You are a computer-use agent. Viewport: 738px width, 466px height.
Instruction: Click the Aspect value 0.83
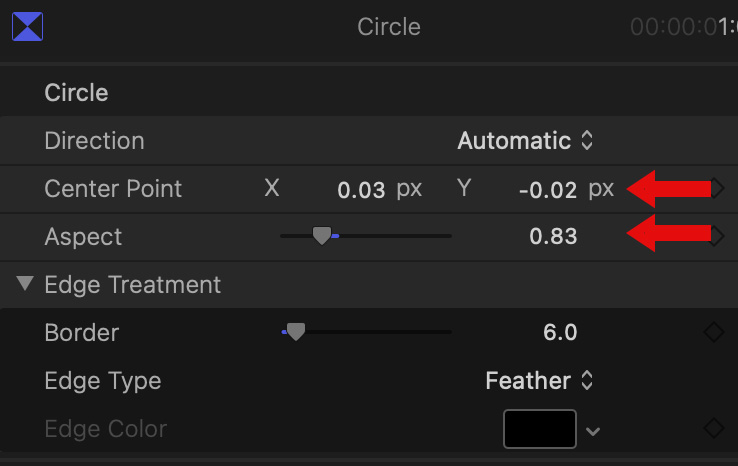[553, 237]
